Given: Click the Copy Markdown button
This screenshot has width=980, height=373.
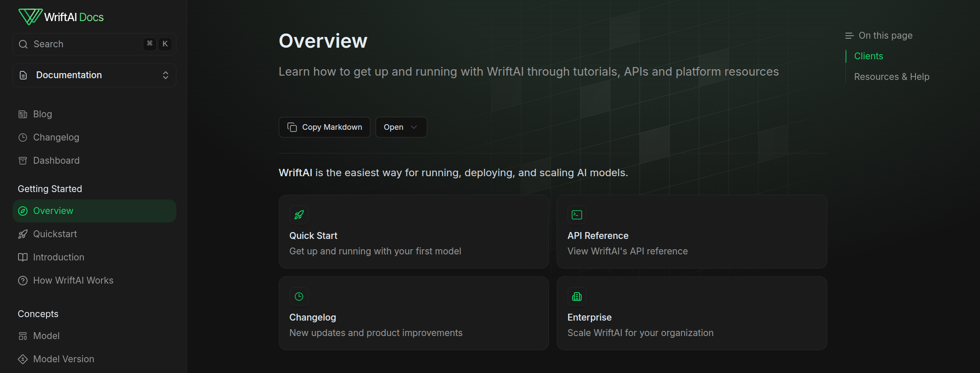Looking at the screenshot, I should [324, 127].
